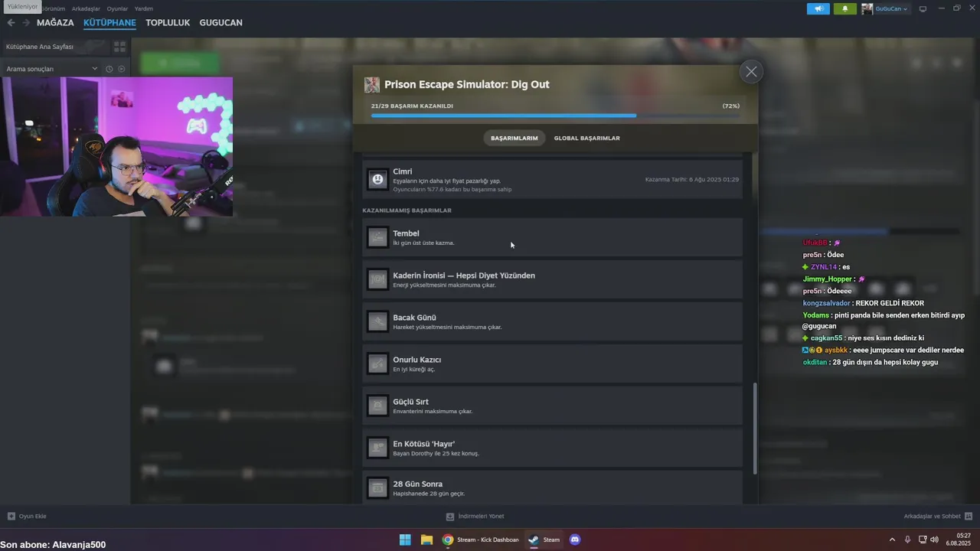Viewport: 980px width, 551px height.
Task: Expand the system tray hidden icons chevron
Action: click(892, 540)
